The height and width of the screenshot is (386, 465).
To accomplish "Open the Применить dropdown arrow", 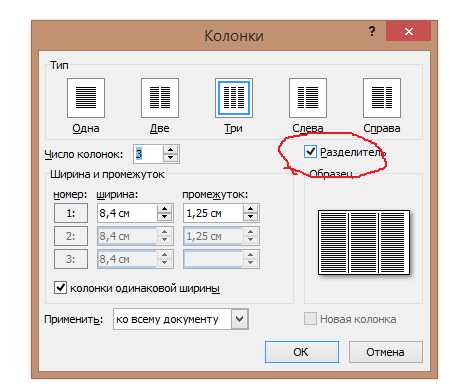I will (x=240, y=319).
